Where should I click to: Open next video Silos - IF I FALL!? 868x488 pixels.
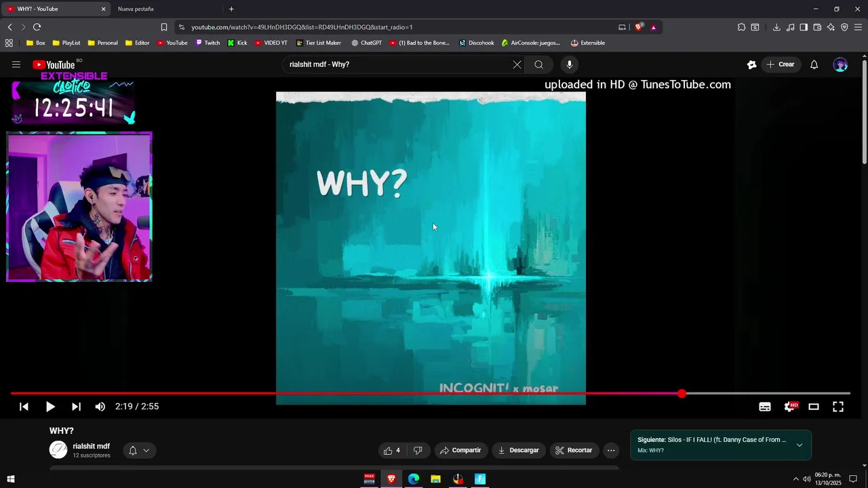[711, 440]
